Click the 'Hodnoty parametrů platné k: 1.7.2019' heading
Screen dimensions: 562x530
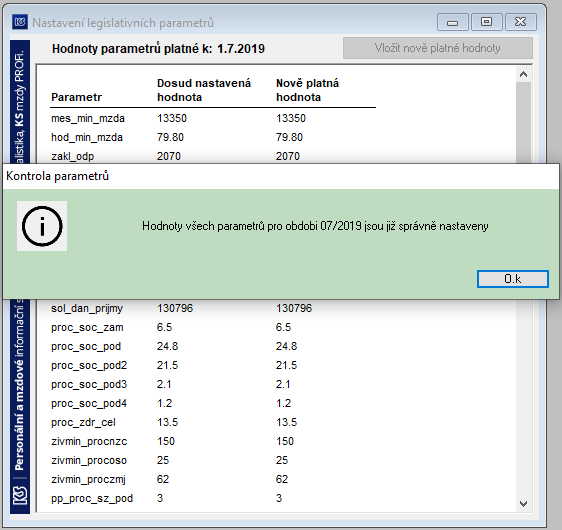[158, 48]
